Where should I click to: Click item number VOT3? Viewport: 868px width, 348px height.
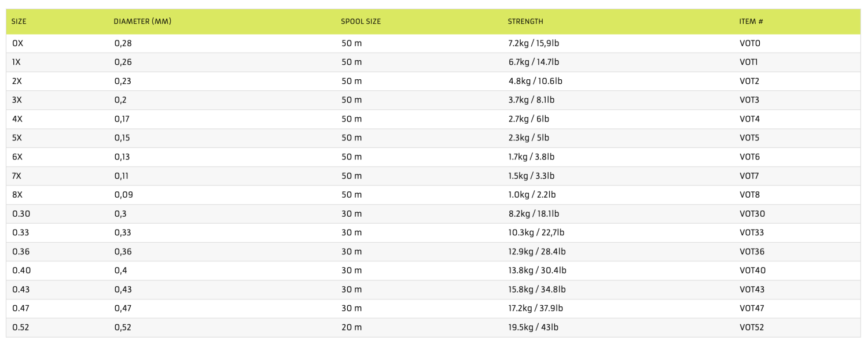pyautogui.click(x=749, y=100)
